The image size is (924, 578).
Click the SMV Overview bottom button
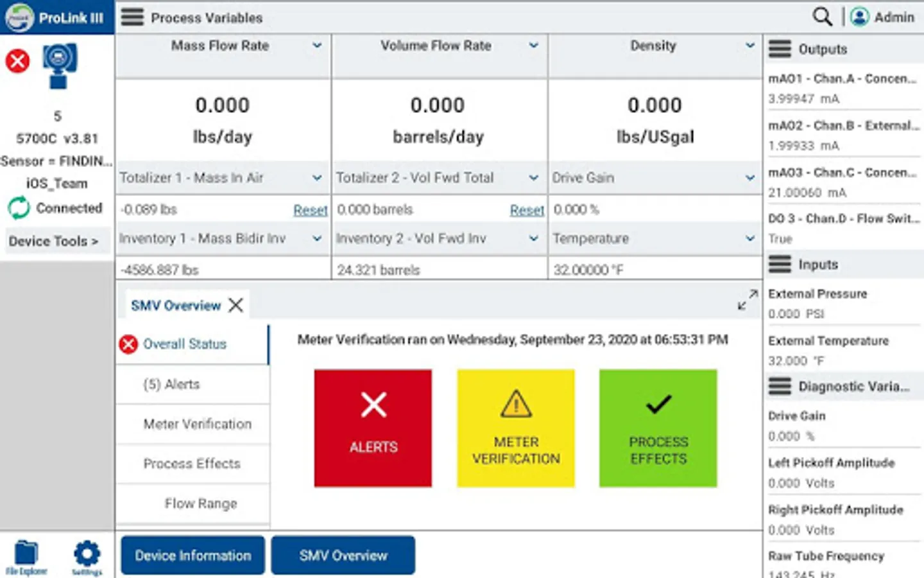click(343, 556)
